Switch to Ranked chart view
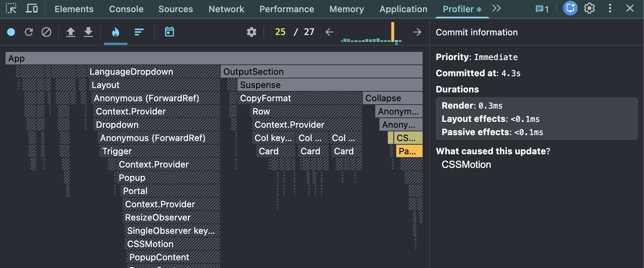The image size is (644, 268). click(x=139, y=32)
